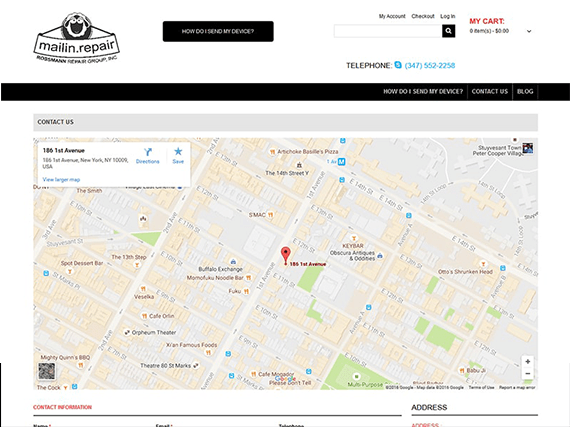Select How Do I Send My Device in navbar
Screen dimensions: 570x427
423,91
